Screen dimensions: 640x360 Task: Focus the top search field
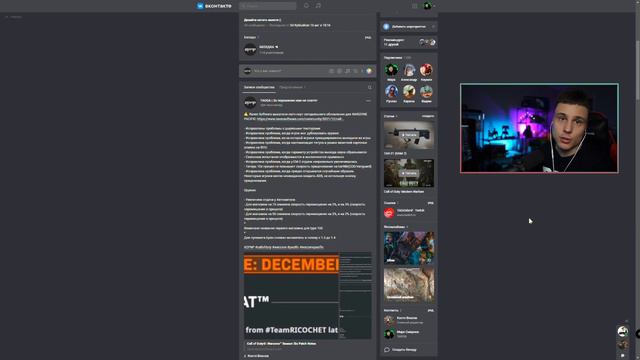(x=268, y=6)
